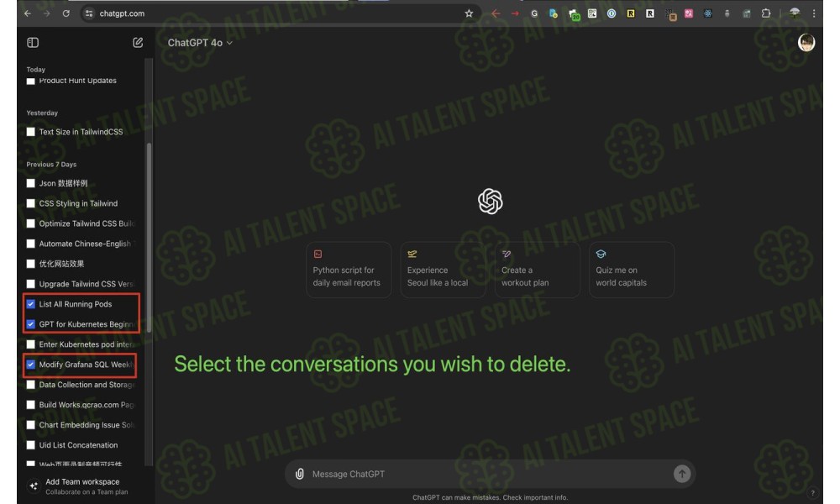Open the browser Extensions puzzle icon

[765, 13]
